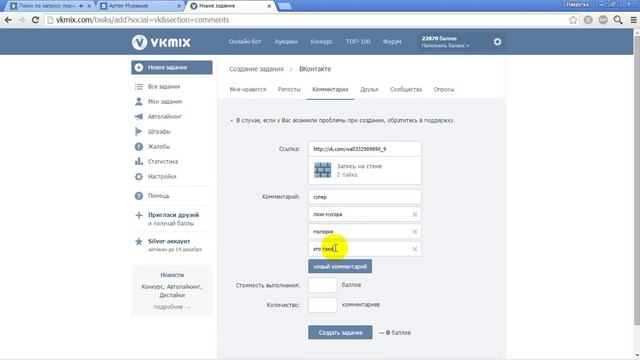Click the megaphone icon beside Автолайкинг
Image resolution: width=640 pixels, height=360 pixels.
tap(139, 117)
